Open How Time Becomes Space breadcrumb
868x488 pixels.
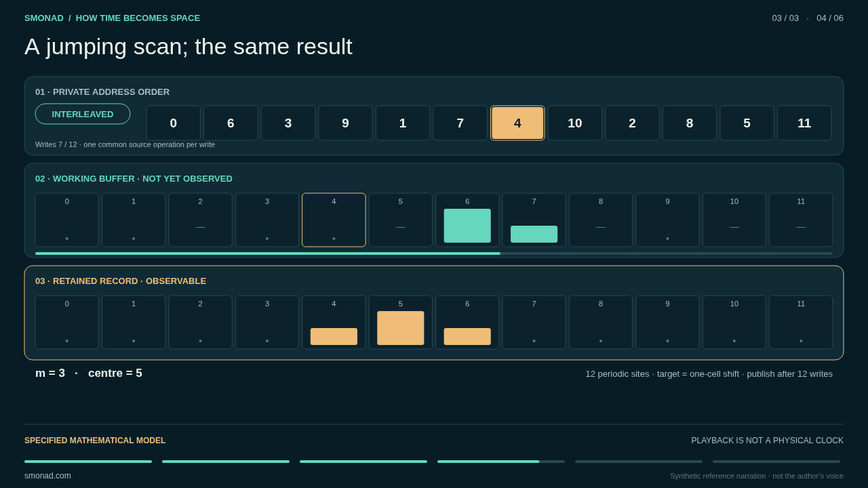pos(138,18)
